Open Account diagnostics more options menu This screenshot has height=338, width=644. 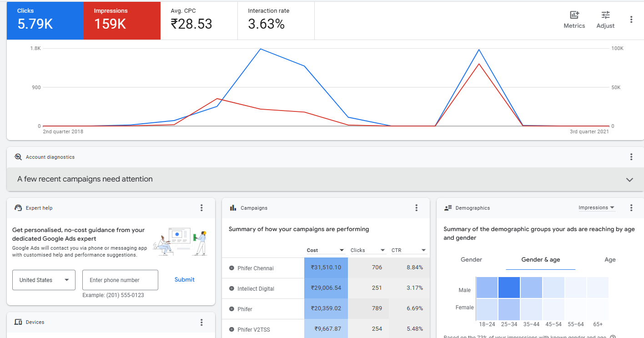[631, 157]
